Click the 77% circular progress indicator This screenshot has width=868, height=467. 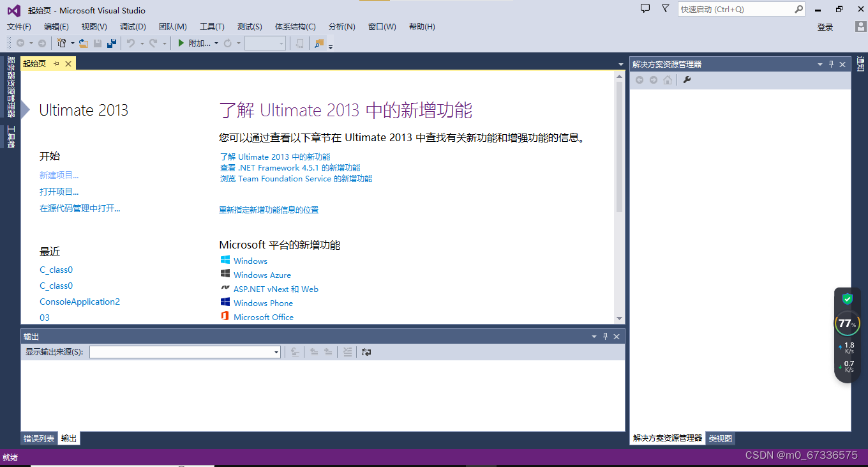pyautogui.click(x=847, y=323)
